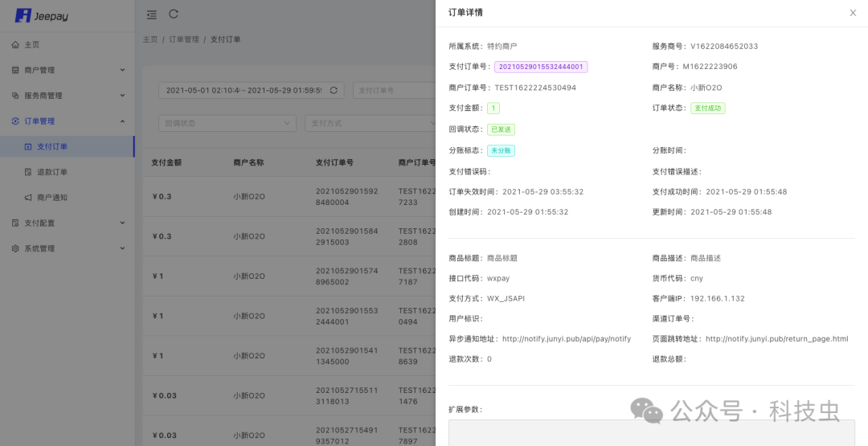868x446 pixels.
Task: Click 订单管理 breadcrumb link
Action: click(184, 39)
